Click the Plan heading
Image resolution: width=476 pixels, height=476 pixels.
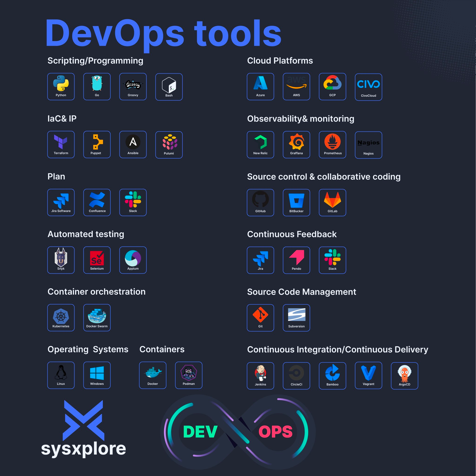(x=56, y=176)
